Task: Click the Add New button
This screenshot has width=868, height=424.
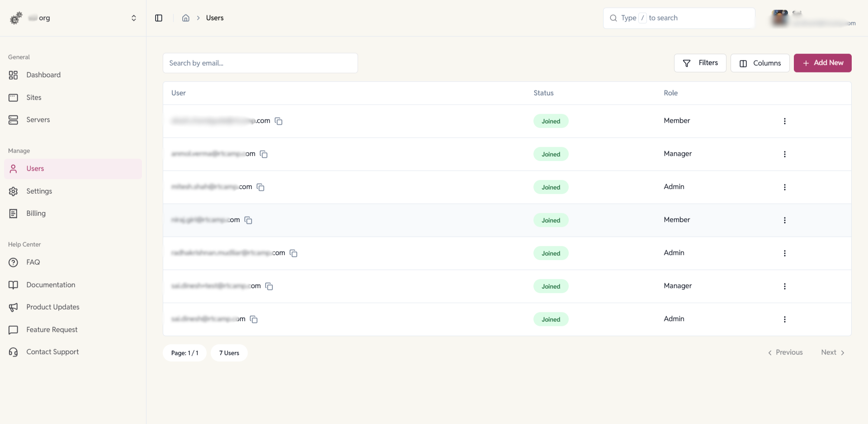Action: pyautogui.click(x=822, y=63)
